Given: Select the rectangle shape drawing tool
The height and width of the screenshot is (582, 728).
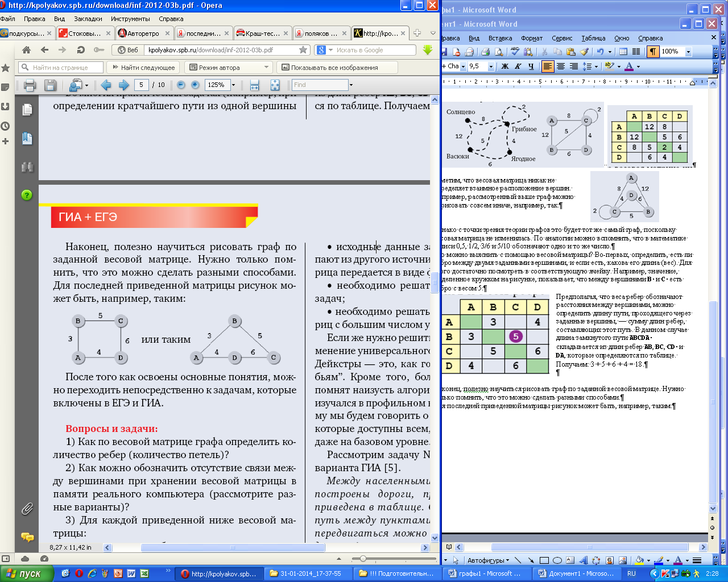Looking at the screenshot, I should (x=544, y=560).
